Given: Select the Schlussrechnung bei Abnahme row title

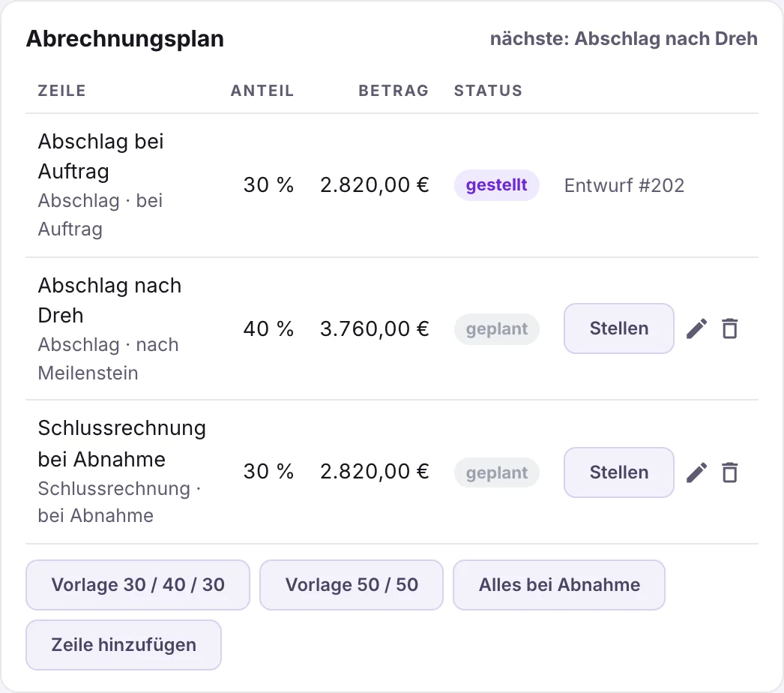Looking at the screenshot, I should pos(122,443).
